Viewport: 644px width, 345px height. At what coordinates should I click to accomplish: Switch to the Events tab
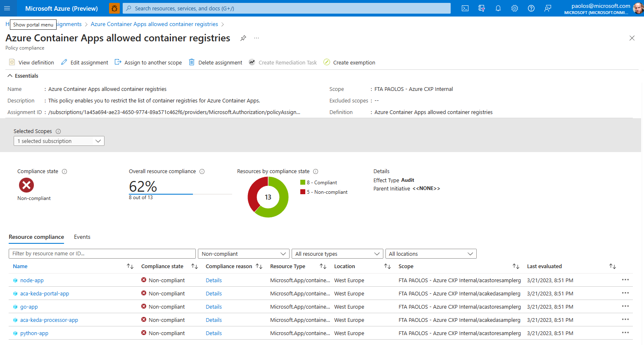(82, 237)
